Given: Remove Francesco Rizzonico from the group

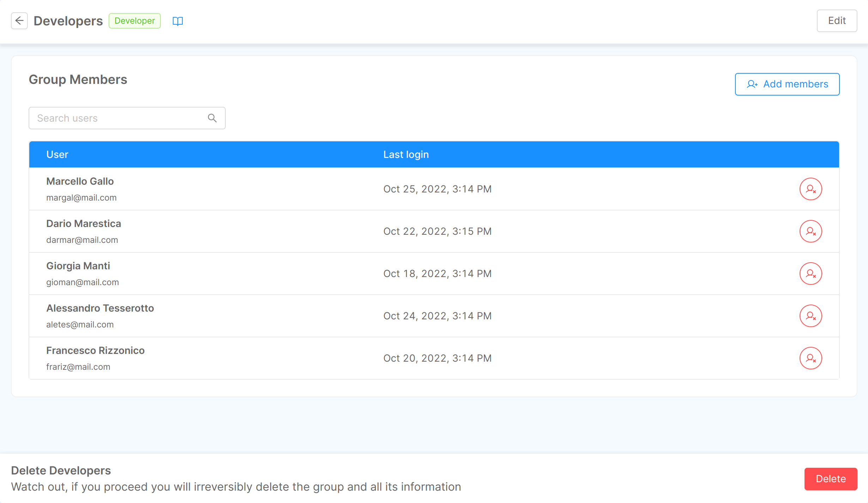Looking at the screenshot, I should (x=811, y=358).
